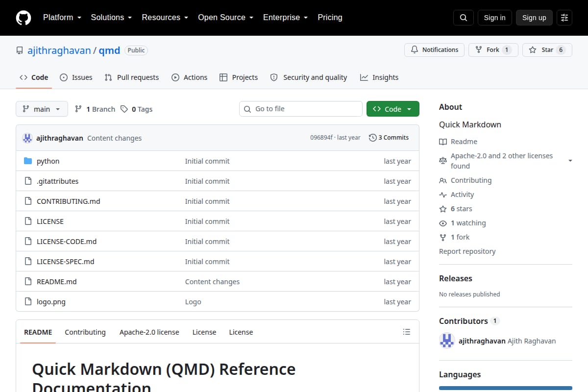The height and width of the screenshot is (392, 588).
Task: Open the green Code dropdown
Action: pos(393,109)
